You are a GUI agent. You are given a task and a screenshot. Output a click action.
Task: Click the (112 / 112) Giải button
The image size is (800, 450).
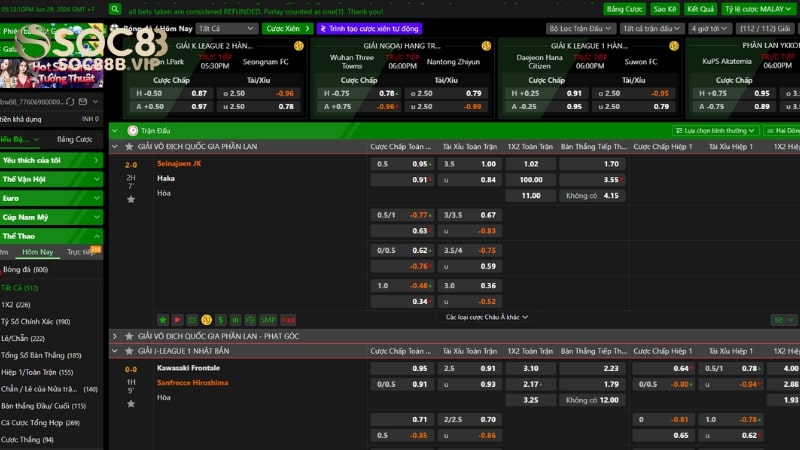tap(765, 29)
